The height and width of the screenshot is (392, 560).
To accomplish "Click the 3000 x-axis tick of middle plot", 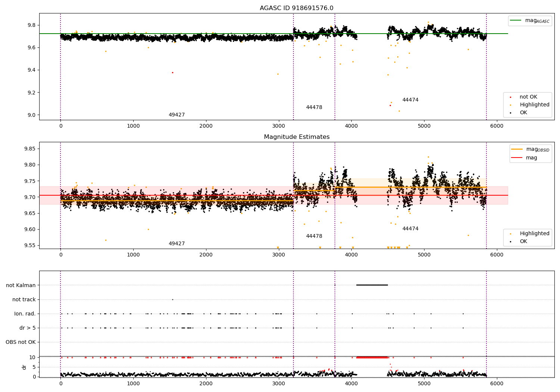I will [x=279, y=255].
